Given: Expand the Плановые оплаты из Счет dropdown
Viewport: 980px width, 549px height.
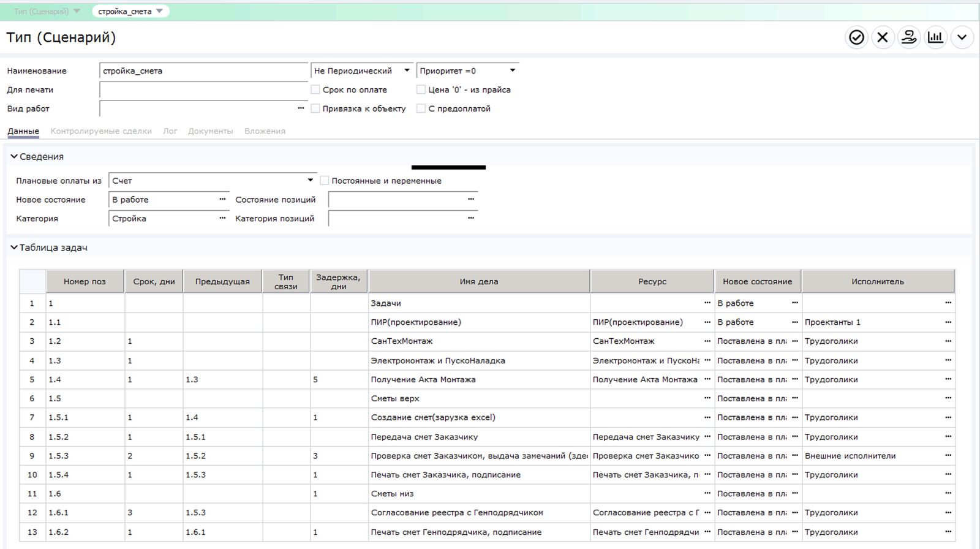Looking at the screenshot, I should [213, 181].
